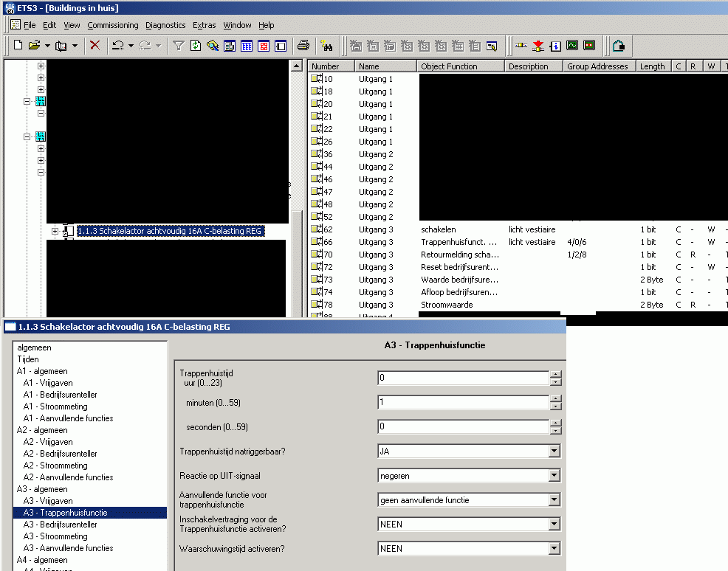Decrease minuten spinner down arrow
Screen dimensions: 728x571
[555, 406]
